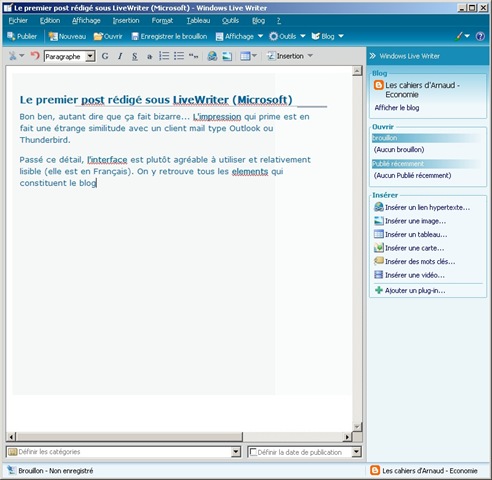Toggle italic formatting with the I icon
The width and height of the screenshot is (492, 480).
[120, 56]
